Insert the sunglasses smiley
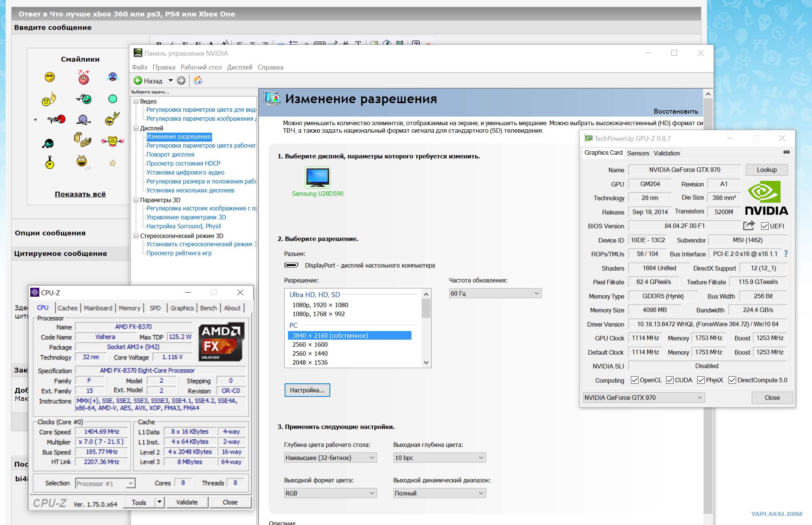Viewport: 812px width, 525px height. tap(49, 77)
